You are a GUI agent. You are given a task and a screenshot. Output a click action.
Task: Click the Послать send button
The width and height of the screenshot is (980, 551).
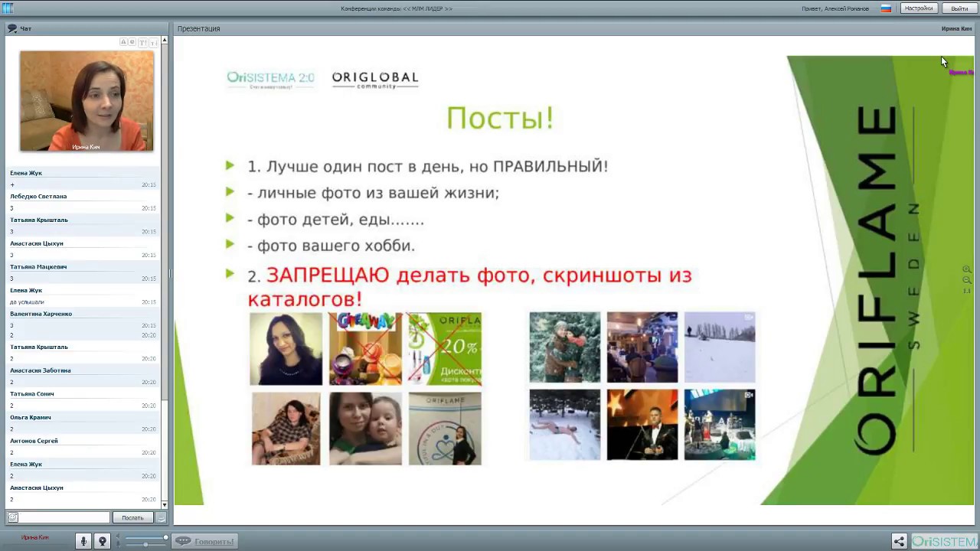coord(132,517)
